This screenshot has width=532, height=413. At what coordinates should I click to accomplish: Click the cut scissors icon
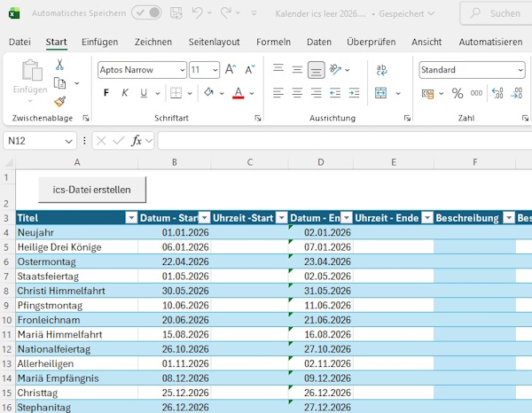[x=59, y=65]
